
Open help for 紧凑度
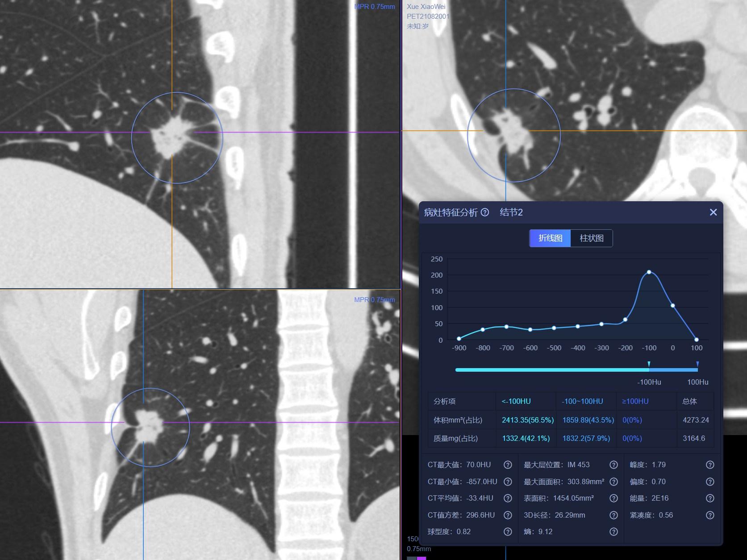coord(710,515)
